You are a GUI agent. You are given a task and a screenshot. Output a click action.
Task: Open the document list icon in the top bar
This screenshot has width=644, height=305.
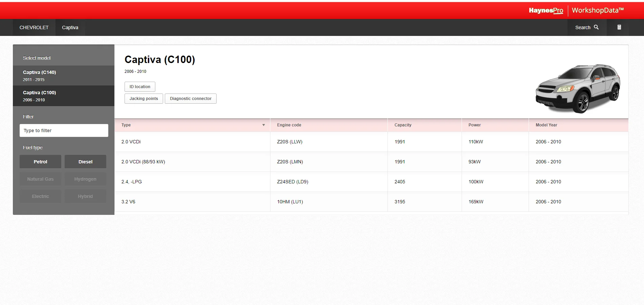point(619,27)
